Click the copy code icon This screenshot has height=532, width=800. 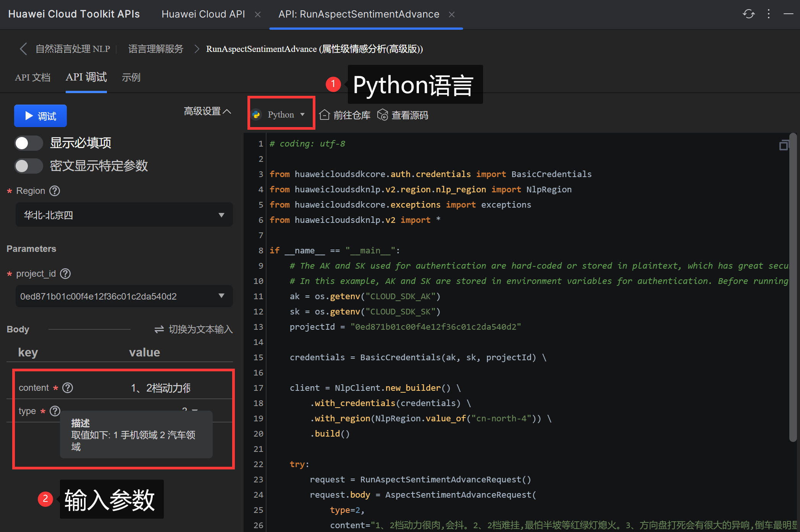pyautogui.click(x=784, y=145)
